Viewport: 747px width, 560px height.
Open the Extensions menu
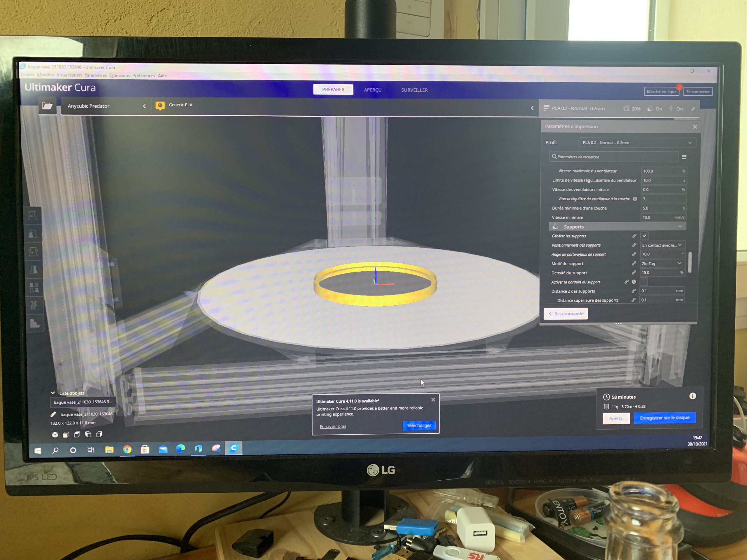tap(119, 76)
